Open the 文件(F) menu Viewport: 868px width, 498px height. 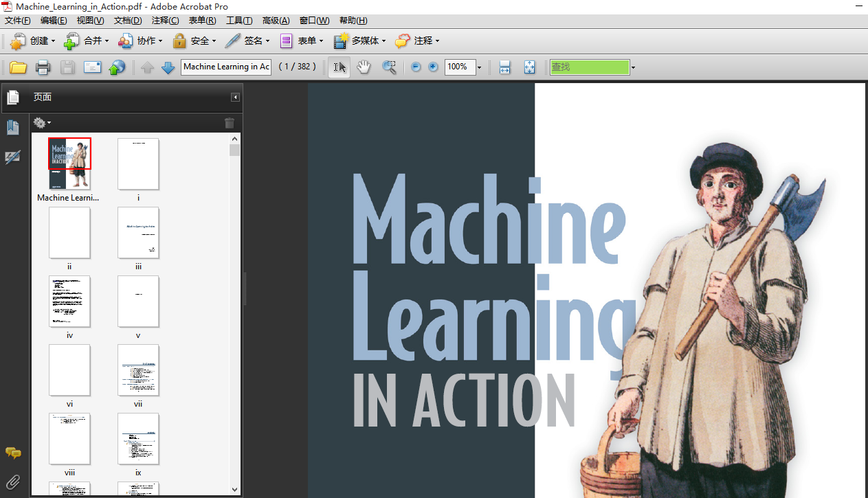coord(18,21)
